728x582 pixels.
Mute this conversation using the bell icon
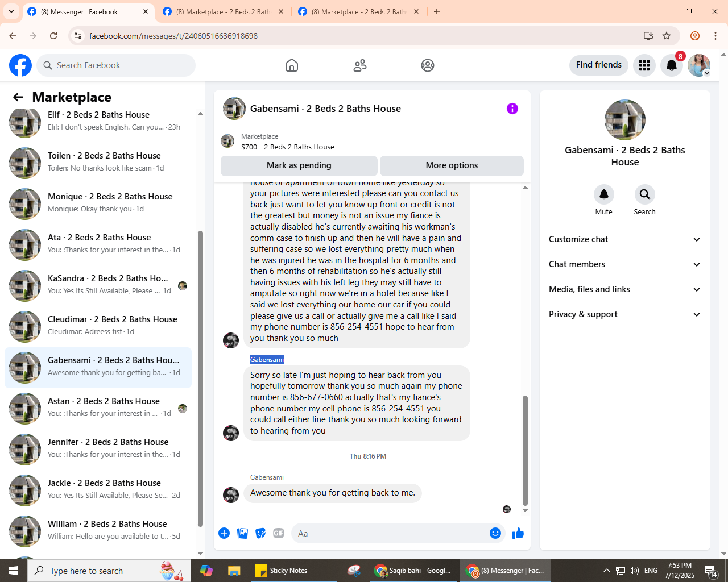pyautogui.click(x=604, y=194)
